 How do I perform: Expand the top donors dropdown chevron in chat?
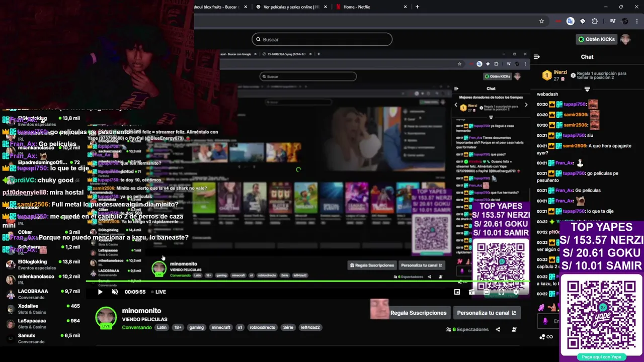click(587, 89)
